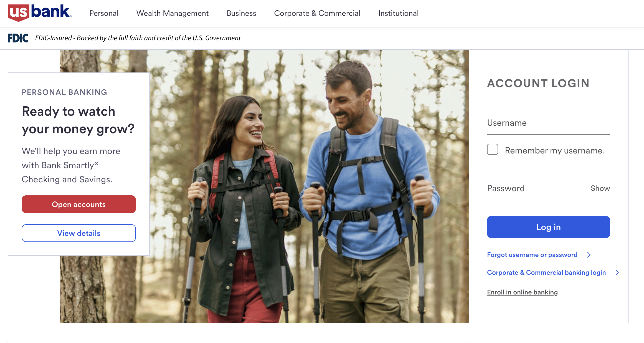Expand the Institutional menu
The height and width of the screenshot is (343, 644).
(x=398, y=13)
